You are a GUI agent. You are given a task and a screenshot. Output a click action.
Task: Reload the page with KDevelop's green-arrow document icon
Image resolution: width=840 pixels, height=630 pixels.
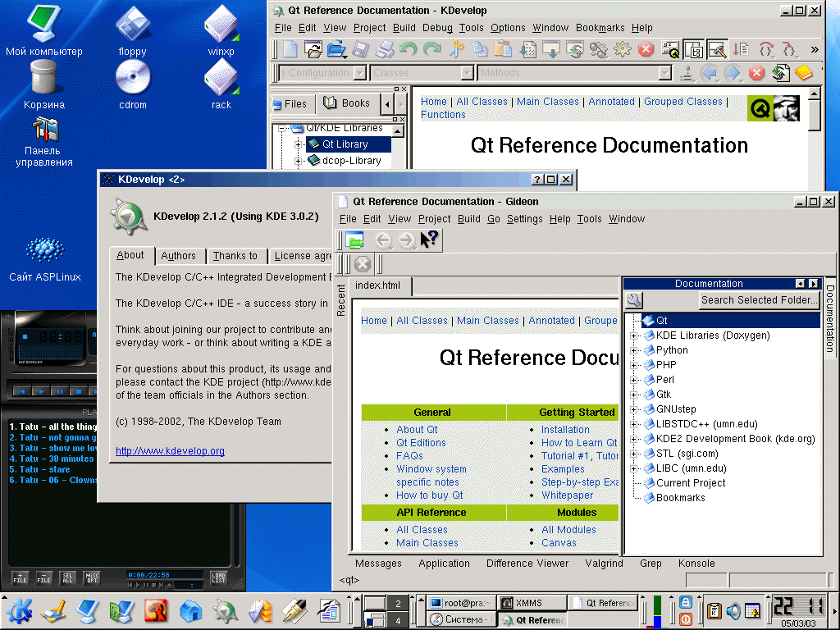[781, 73]
